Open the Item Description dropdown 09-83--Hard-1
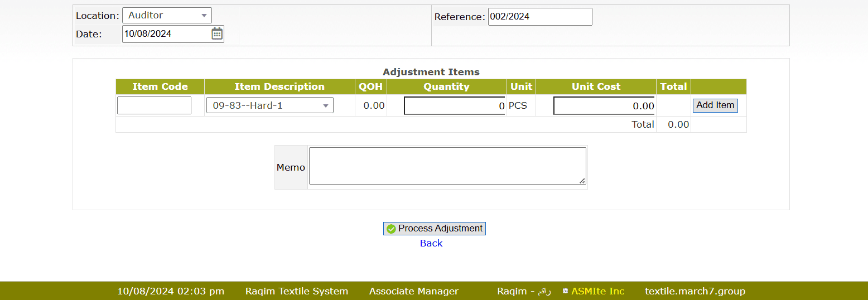Screen dimensions: 868x300 tap(269, 105)
